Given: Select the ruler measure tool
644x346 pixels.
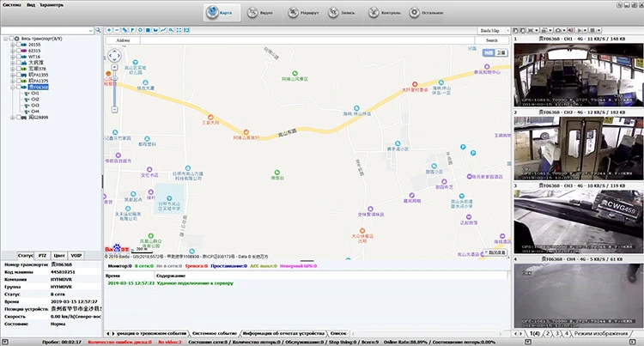Looking at the screenshot, I should (125, 30).
